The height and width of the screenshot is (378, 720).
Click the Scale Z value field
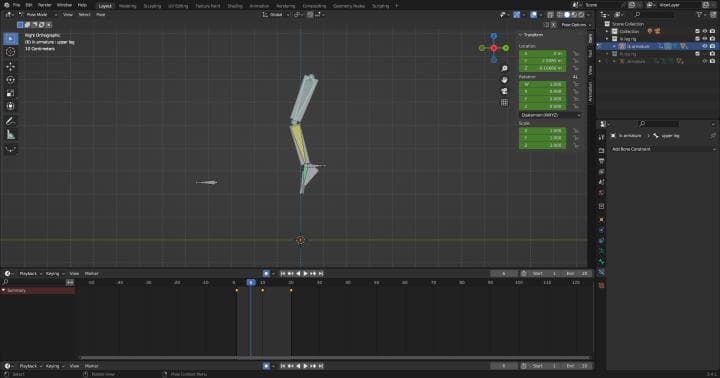pos(542,146)
